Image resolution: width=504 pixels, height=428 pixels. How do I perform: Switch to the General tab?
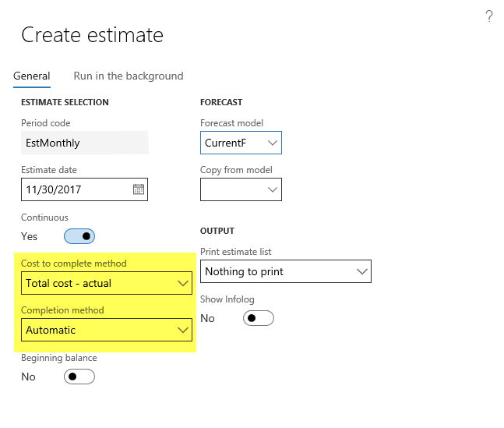tap(32, 76)
